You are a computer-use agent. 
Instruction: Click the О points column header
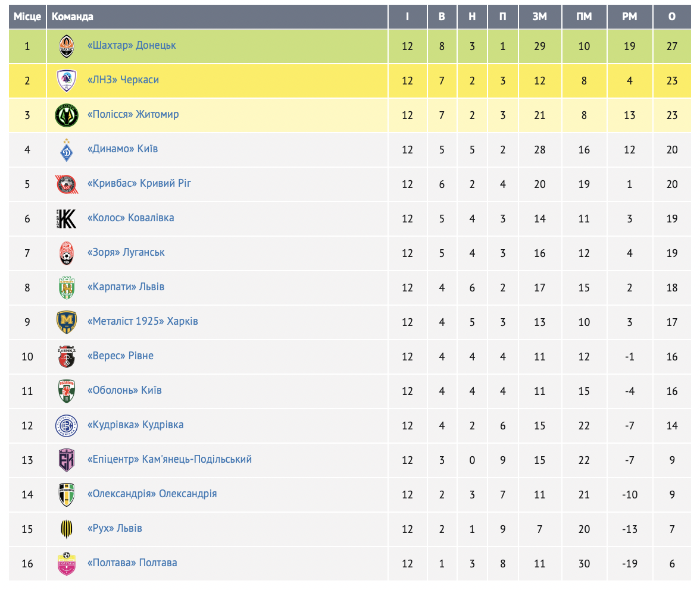tap(672, 17)
